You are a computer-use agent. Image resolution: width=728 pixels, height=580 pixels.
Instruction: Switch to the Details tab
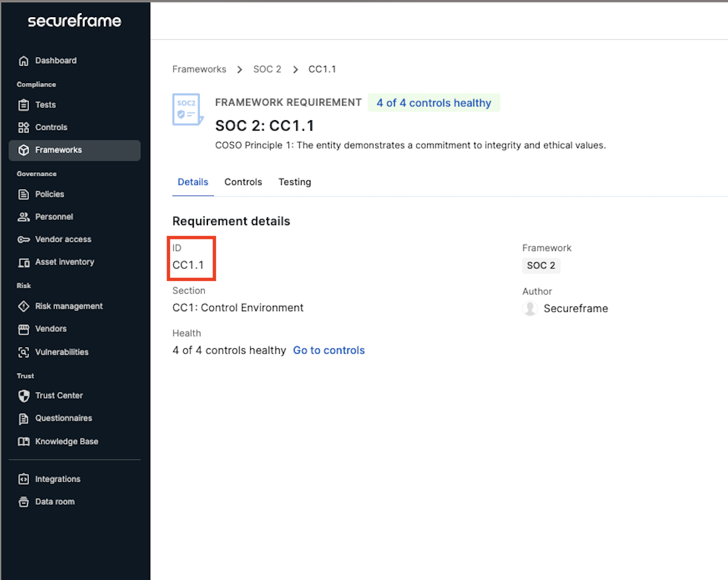pos(193,182)
